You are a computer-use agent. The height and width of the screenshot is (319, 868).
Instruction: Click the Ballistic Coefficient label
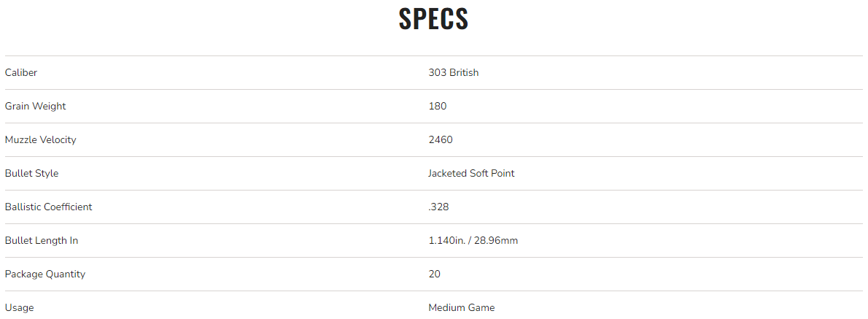(x=48, y=207)
